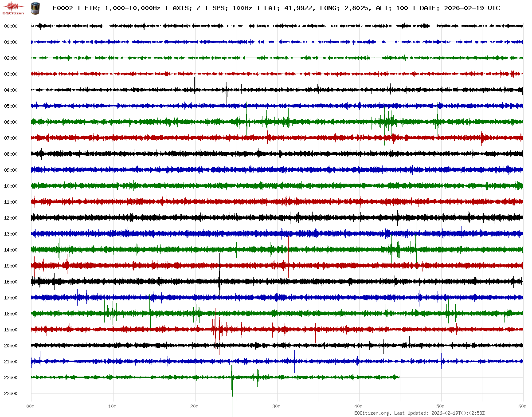Click the 23:00 empty row label
Image resolution: width=532 pixels, height=417 pixels.
coord(11,393)
